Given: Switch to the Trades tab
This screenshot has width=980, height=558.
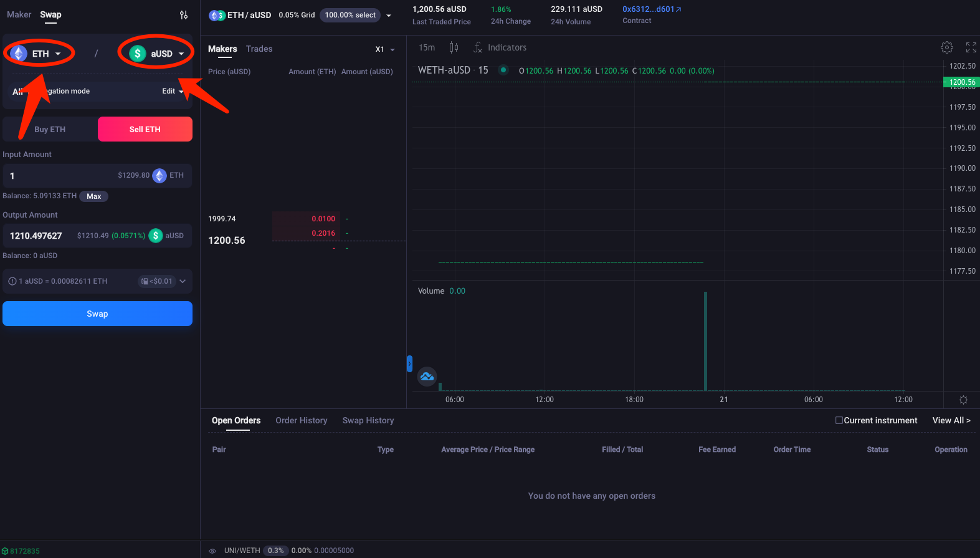Looking at the screenshot, I should pos(259,49).
